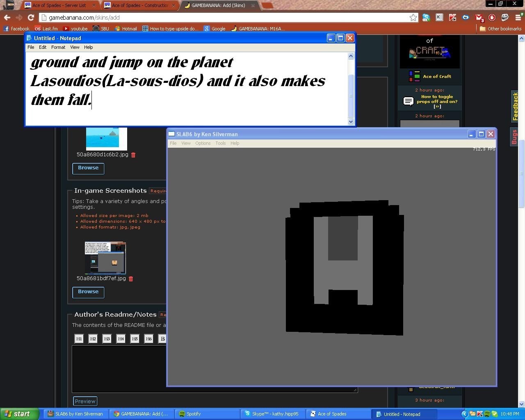Remove 50a8681bdf7ef.jpg with its trash icon
Image resolution: width=525 pixels, height=420 pixels.
tap(131, 279)
